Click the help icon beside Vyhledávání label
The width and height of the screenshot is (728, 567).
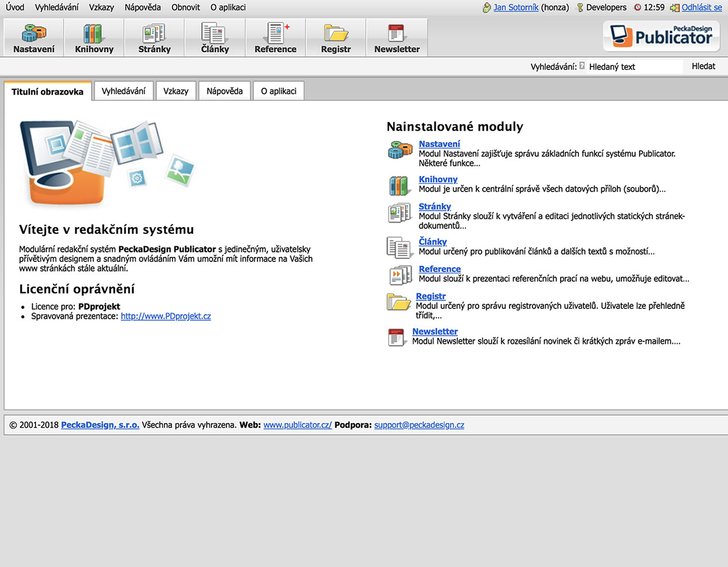click(x=582, y=66)
